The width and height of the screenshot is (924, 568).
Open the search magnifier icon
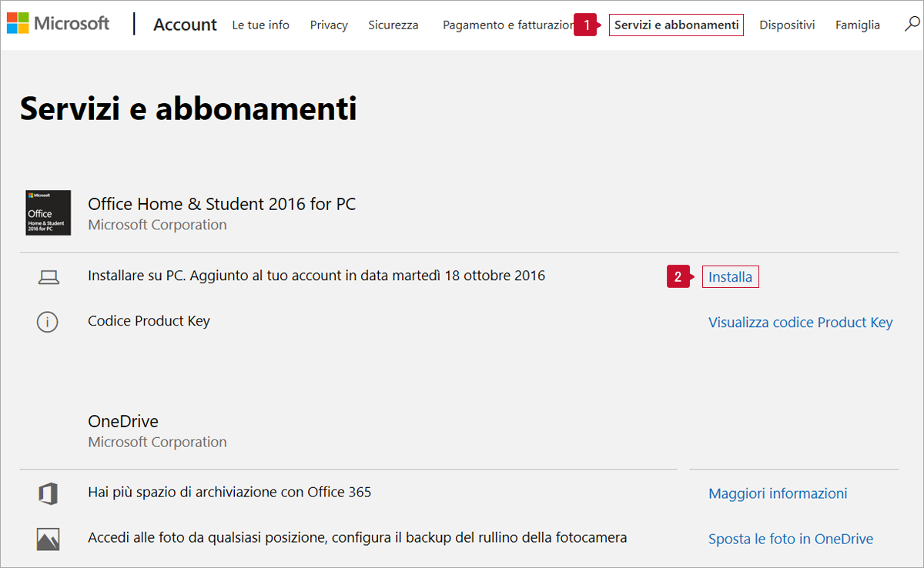(912, 25)
